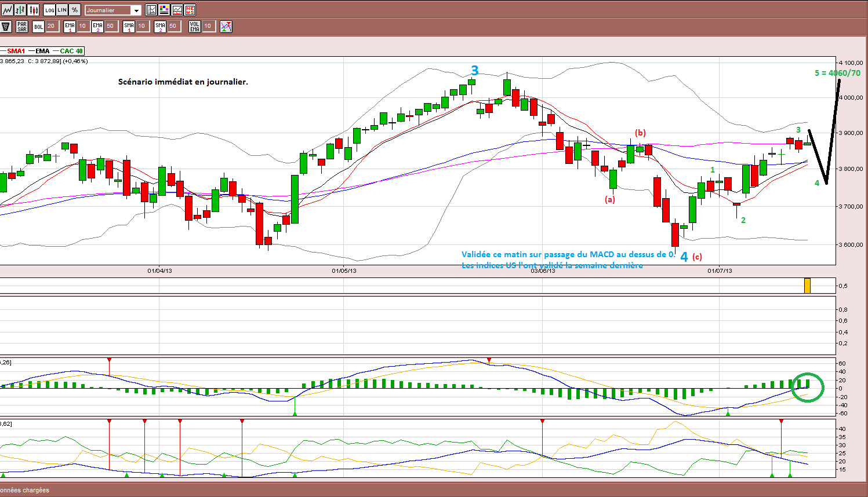Viewport: 868px width, 497px height.
Task: Edit the SMA 2 period field
Action: (173, 27)
